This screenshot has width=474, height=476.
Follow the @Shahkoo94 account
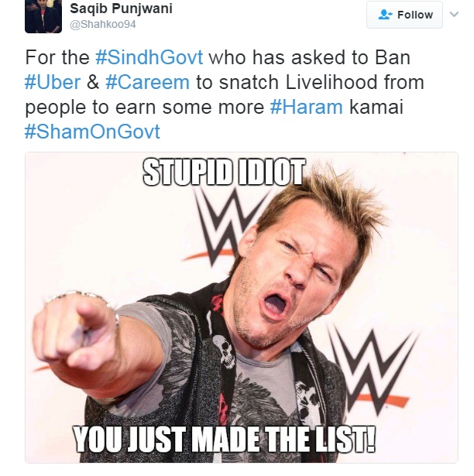pyautogui.click(x=404, y=15)
